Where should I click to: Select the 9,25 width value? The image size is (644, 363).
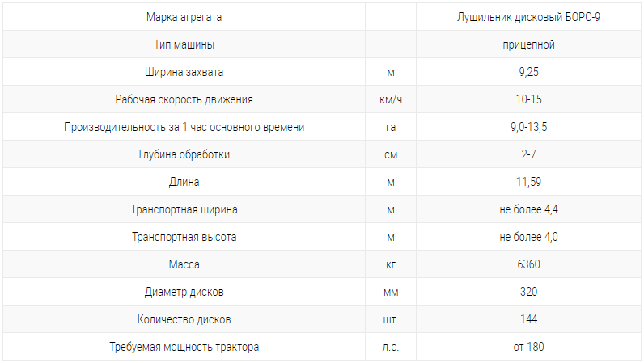pyautogui.click(x=529, y=72)
